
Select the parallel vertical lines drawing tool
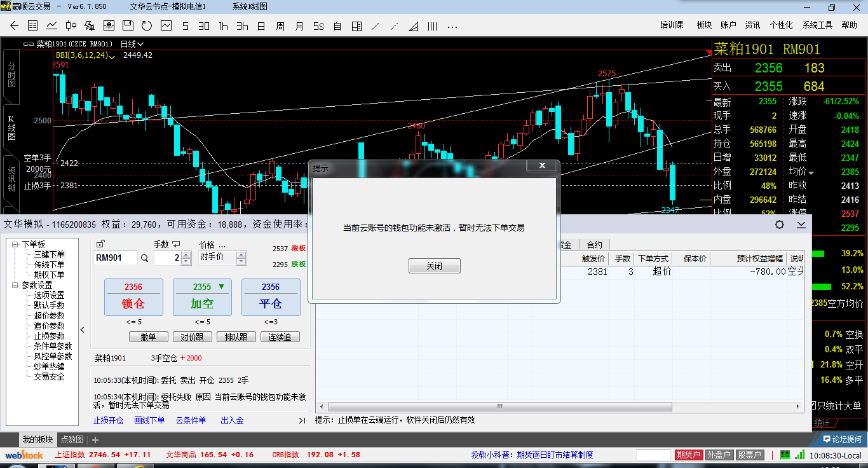point(432,26)
